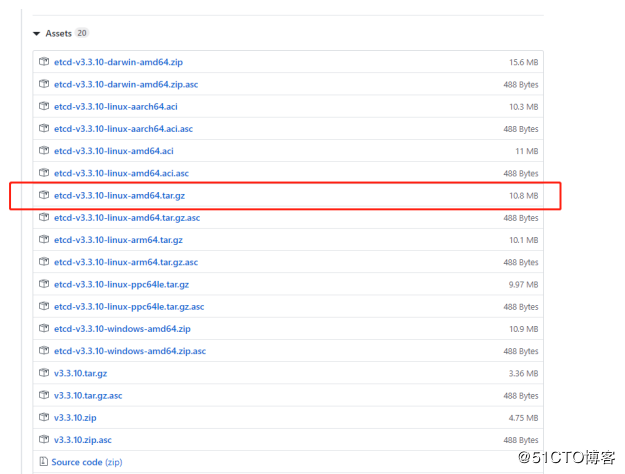625x474 pixels.
Task: Click package icon beside v3.3.10.zip
Action: (44, 417)
